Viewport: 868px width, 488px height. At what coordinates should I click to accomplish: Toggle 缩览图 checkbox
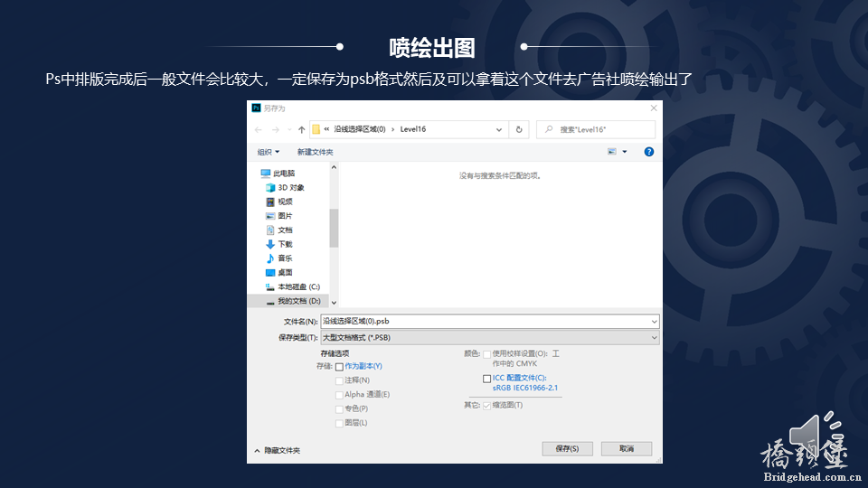point(487,406)
